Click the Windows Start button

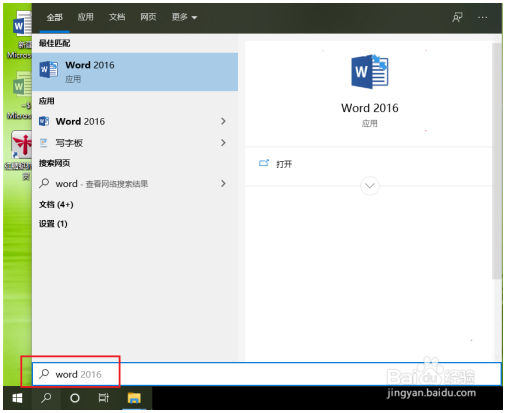pos(17,398)
